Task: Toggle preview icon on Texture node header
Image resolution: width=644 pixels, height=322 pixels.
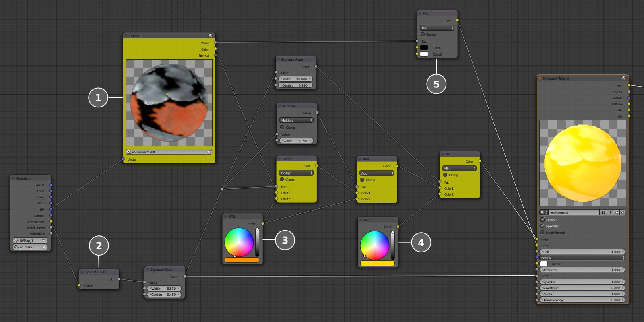Action: point(211,35)
